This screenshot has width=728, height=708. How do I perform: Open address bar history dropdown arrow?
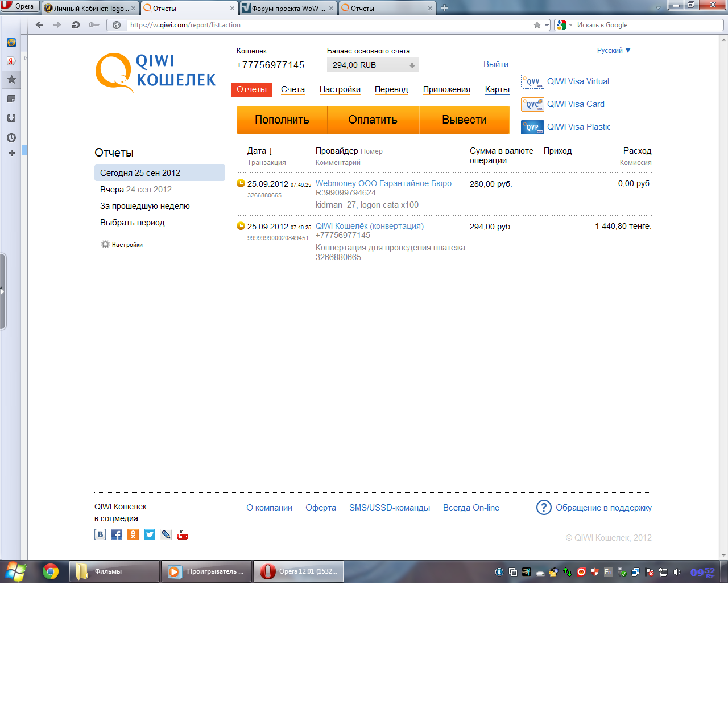pyautogui.click(x=547, y=25)
